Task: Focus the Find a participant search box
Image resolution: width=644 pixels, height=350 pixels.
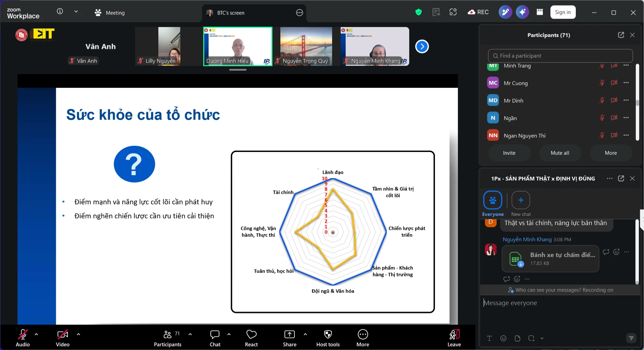Action: (x=560, y=56)
